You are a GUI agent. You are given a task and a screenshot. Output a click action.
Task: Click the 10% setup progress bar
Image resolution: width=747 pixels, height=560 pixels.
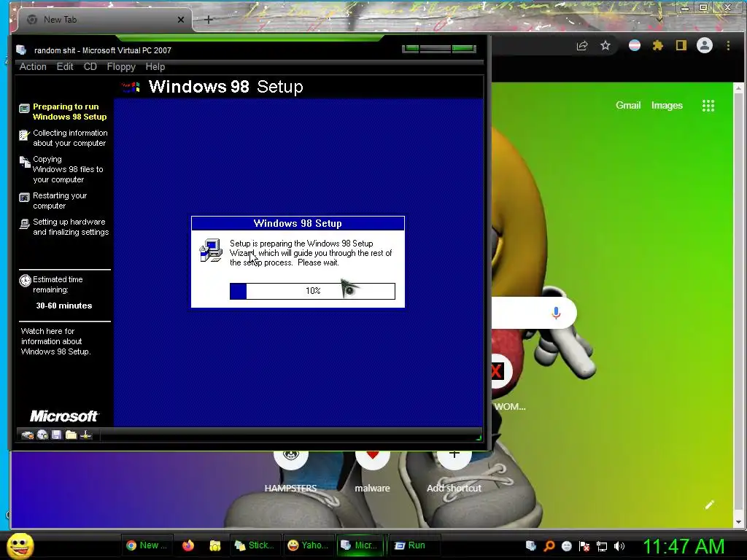click(312, 291)
